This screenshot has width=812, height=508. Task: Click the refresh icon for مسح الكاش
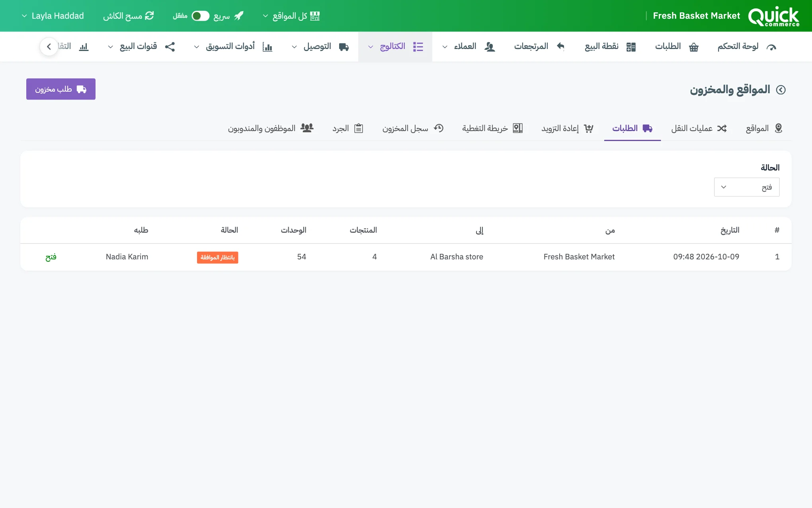point(149,16)
